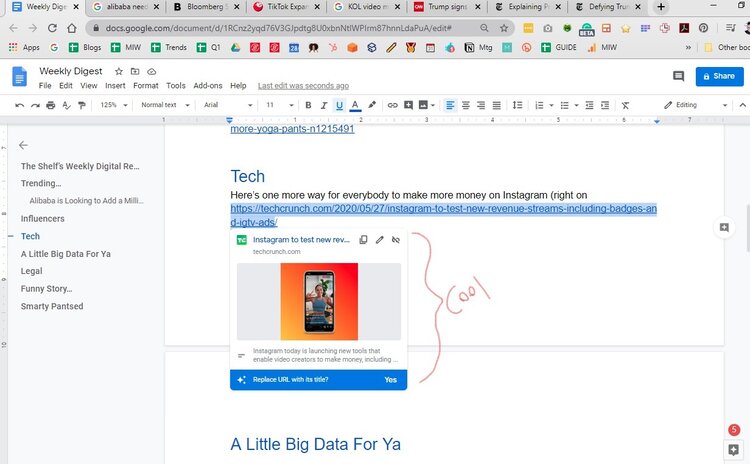
Task: Remove link using unlink icon in card
Action: point(396,240)
